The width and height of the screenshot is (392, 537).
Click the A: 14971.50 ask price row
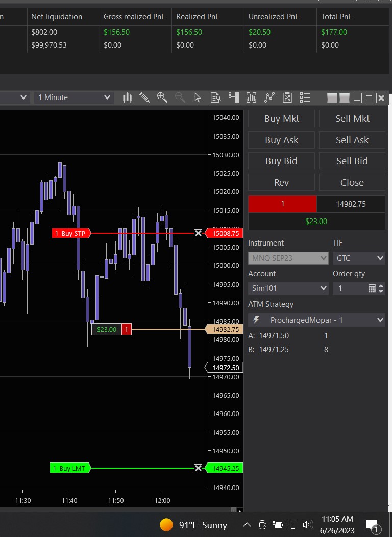288,336
